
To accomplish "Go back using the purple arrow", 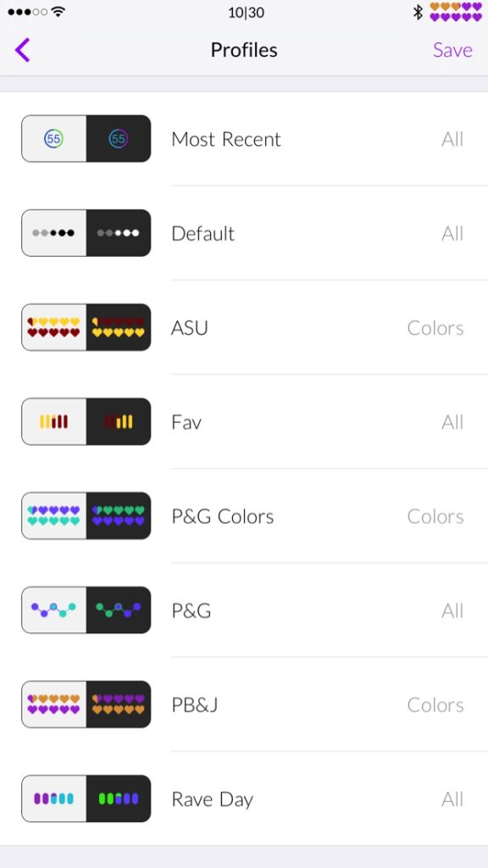I will click(x=21, y=50).
